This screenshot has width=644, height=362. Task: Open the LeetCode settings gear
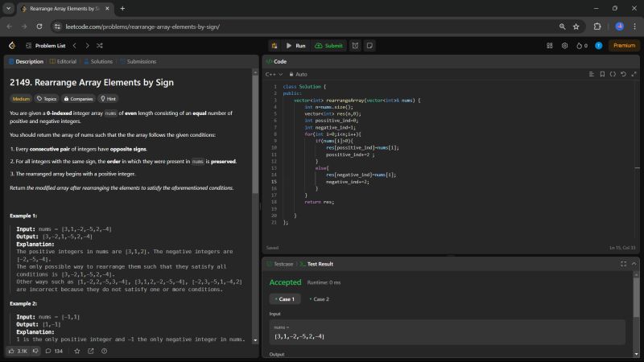click(564, 46)
